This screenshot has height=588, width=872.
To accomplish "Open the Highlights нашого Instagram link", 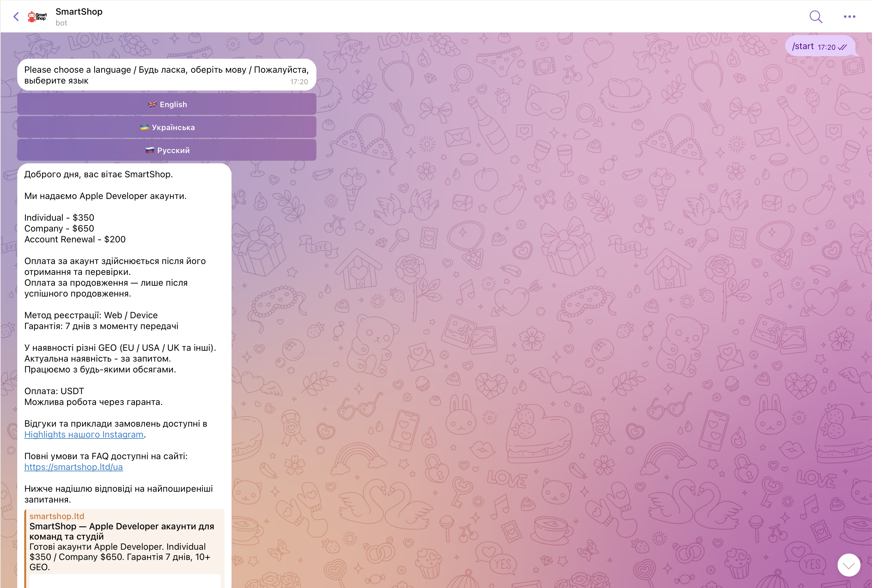I will click(x=84, y=434).
